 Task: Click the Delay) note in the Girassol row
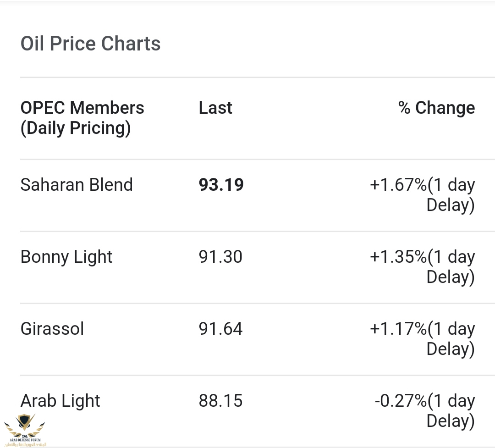451,349
